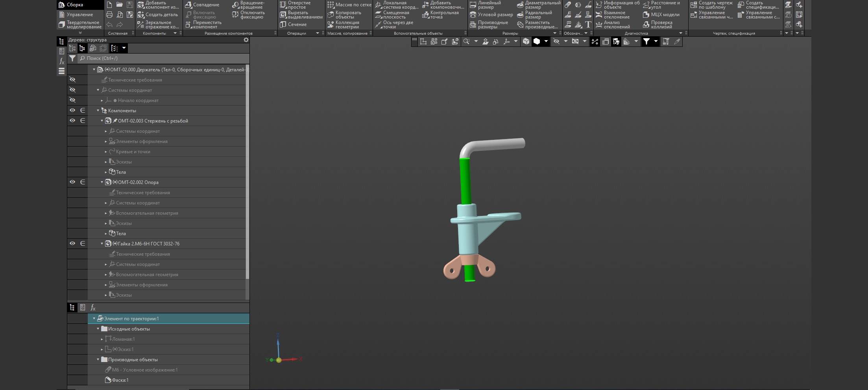868x390 pixels.
Task: Click Создать чертеж по шаблону command
Action: tap(712, 5)
